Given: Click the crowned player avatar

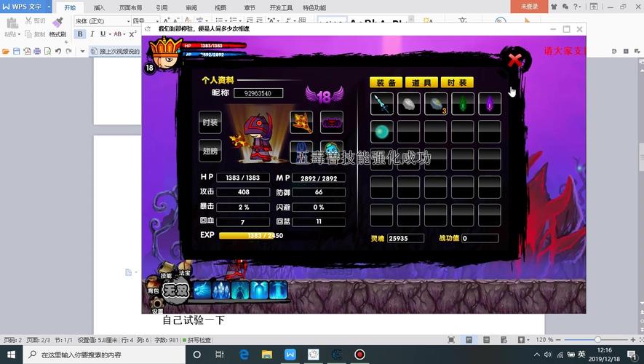Looking at the screenshot, I should coord(165,53).
